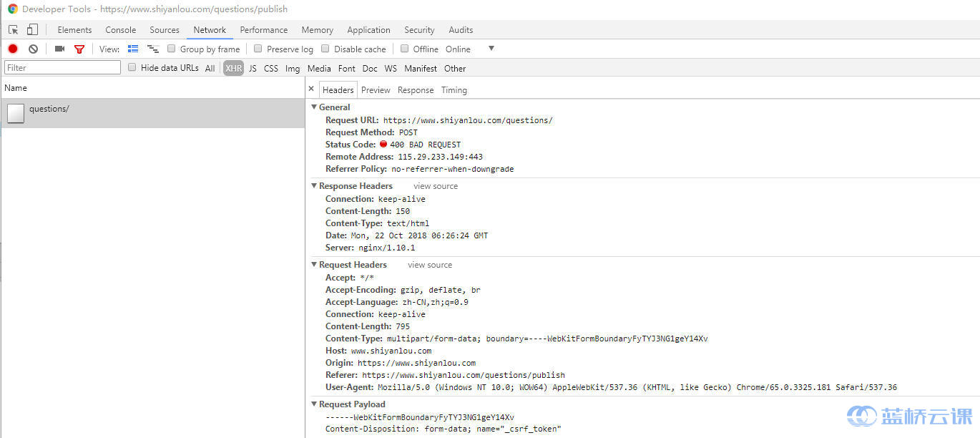Click the Request URL value
980x438 pixels.
pos(468,120)
